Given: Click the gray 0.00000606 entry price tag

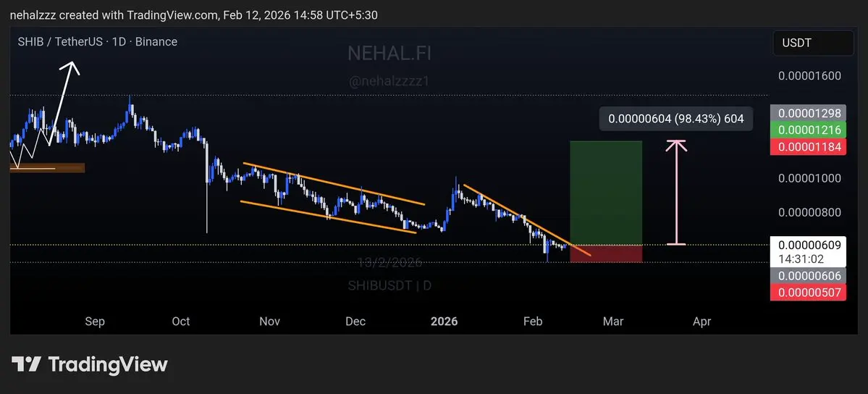Looking at the screenshot, I should (808, 275).
